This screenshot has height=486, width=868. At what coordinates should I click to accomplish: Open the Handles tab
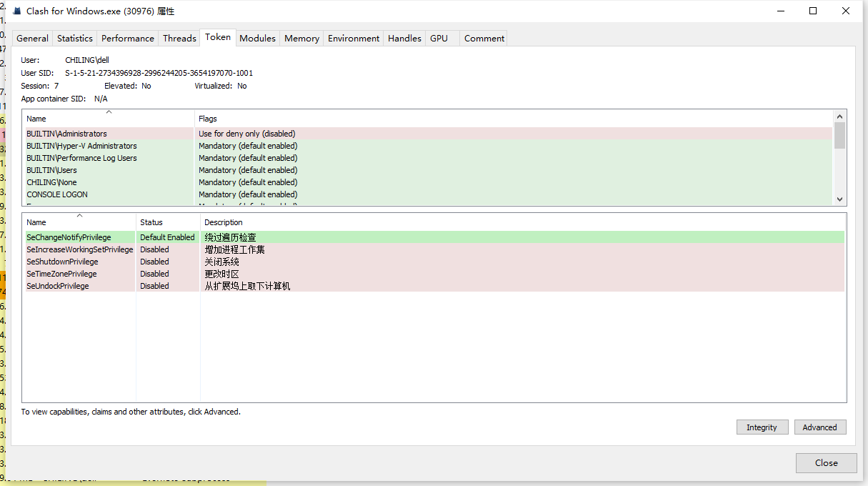coord(404,39)
